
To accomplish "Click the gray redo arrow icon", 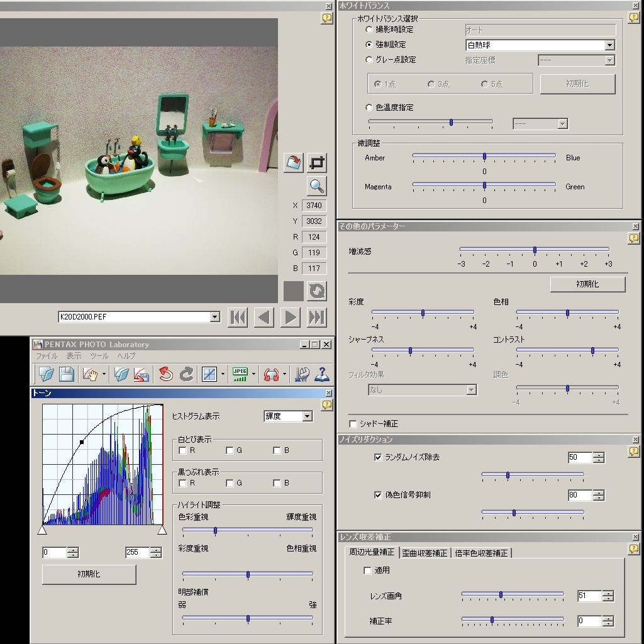I will click(186, 374).
